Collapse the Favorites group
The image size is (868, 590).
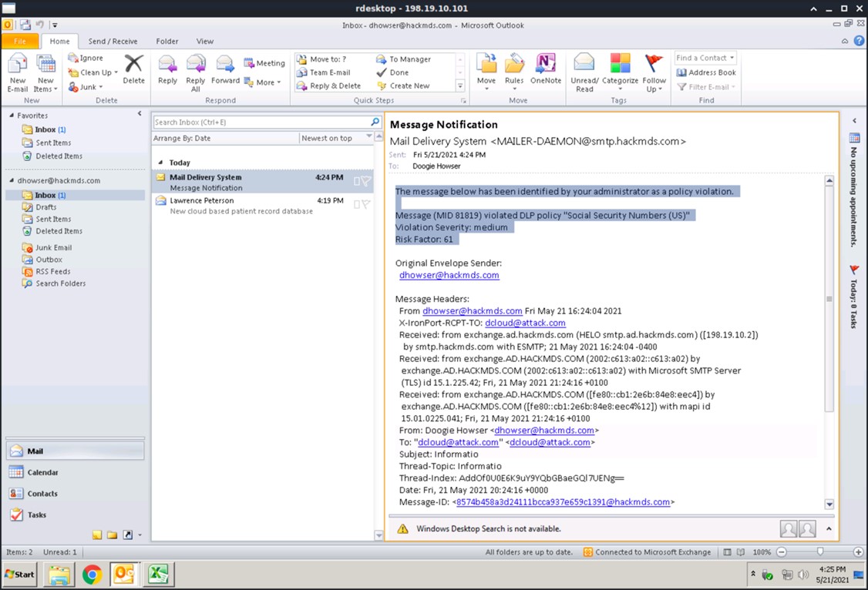12,116
